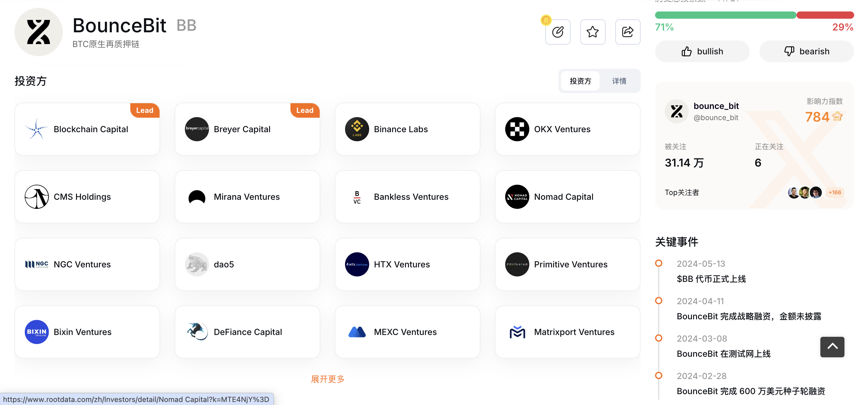Open OKX Ventures investor name
The width and height of the screenshot is (868, 405).
click(x=562, y=129)
